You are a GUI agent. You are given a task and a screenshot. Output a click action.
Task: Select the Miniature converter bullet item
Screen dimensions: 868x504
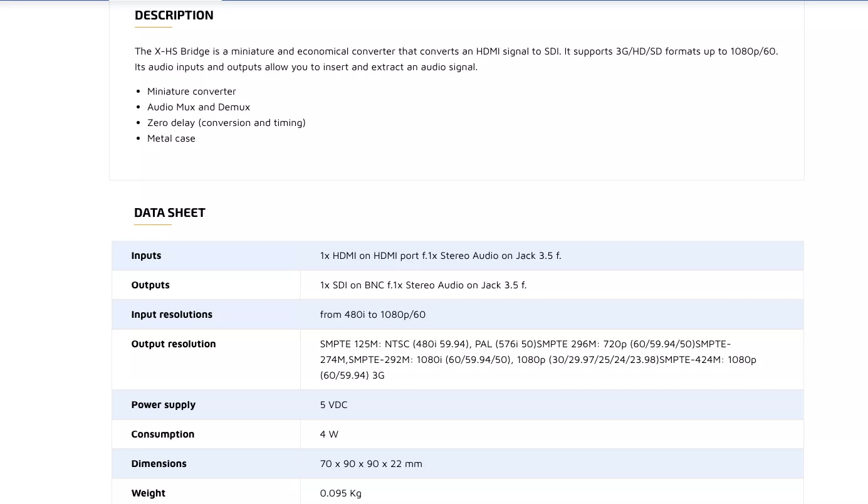coord(192,92)
